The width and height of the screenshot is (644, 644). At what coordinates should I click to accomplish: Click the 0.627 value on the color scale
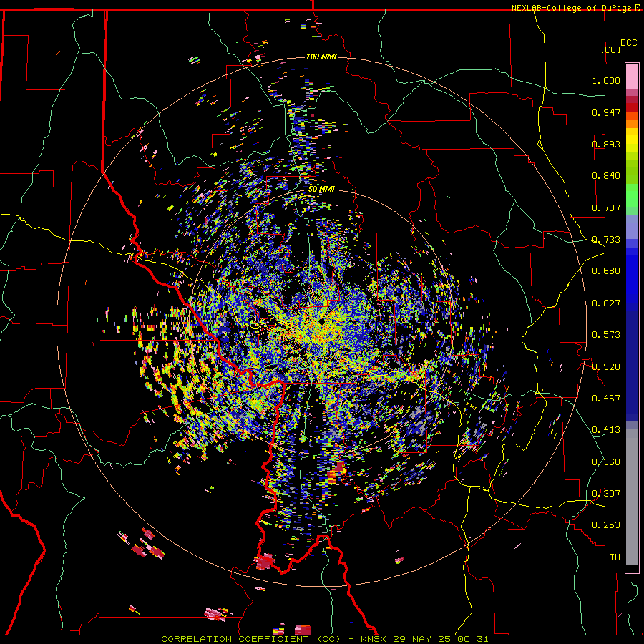(x=606, y=303)
